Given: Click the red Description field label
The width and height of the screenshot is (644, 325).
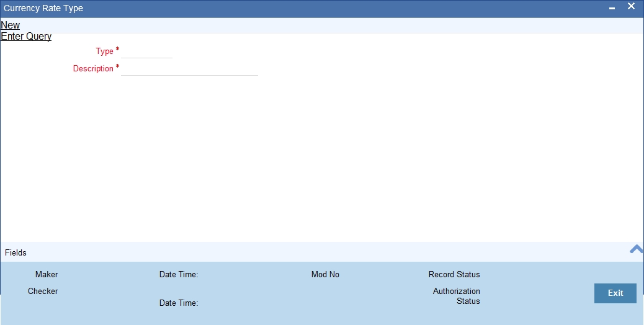Looking at the screenshot, I should pyautogui.click(x=93, y=68).
